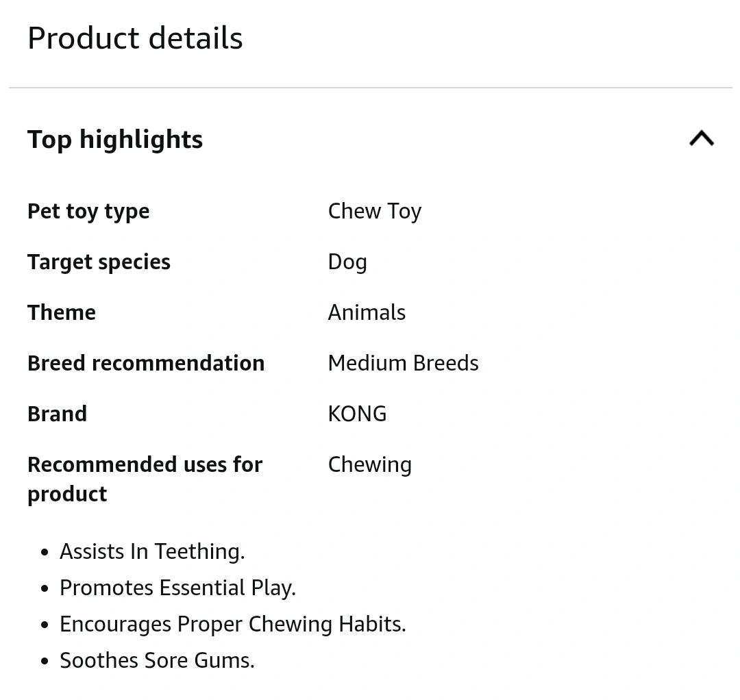This screenshot has width=740, height=700.
Task: Click the Dog value text
Action: pos(347,262)
